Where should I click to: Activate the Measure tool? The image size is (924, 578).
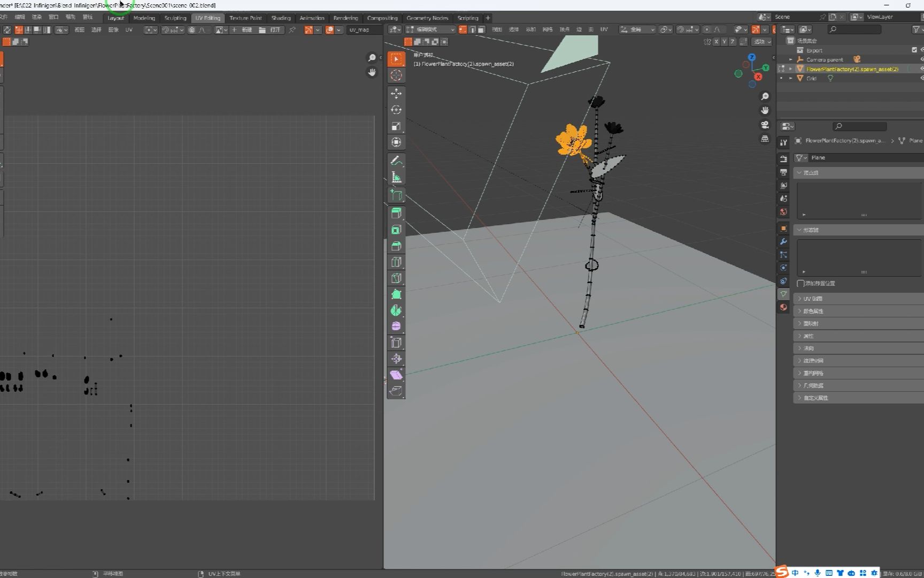pyautogui.click(x=396, y=177)
